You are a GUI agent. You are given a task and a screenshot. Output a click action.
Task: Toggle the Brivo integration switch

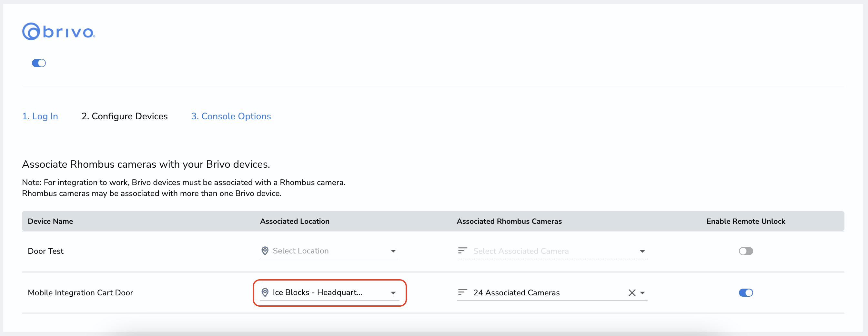click(x=39, y=63)
